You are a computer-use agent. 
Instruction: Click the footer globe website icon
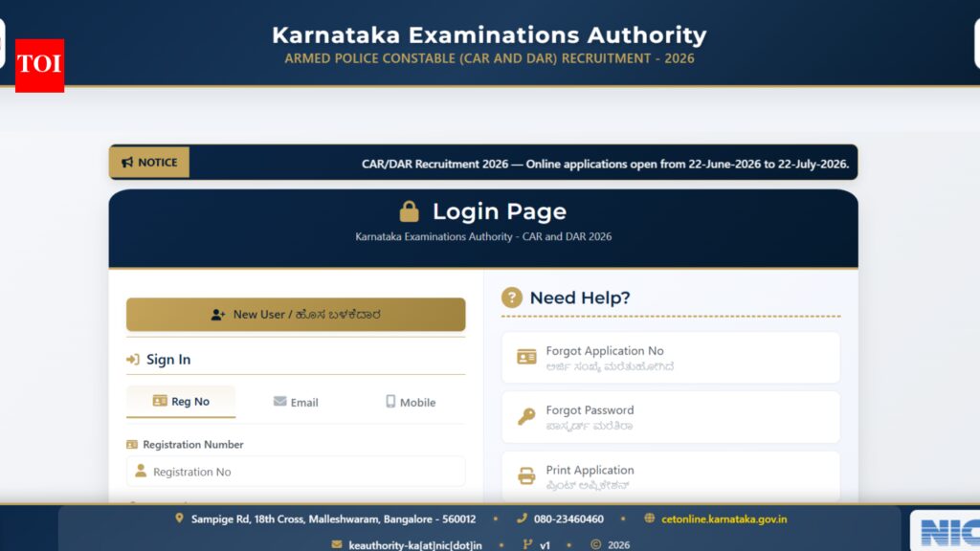[650, 518]
